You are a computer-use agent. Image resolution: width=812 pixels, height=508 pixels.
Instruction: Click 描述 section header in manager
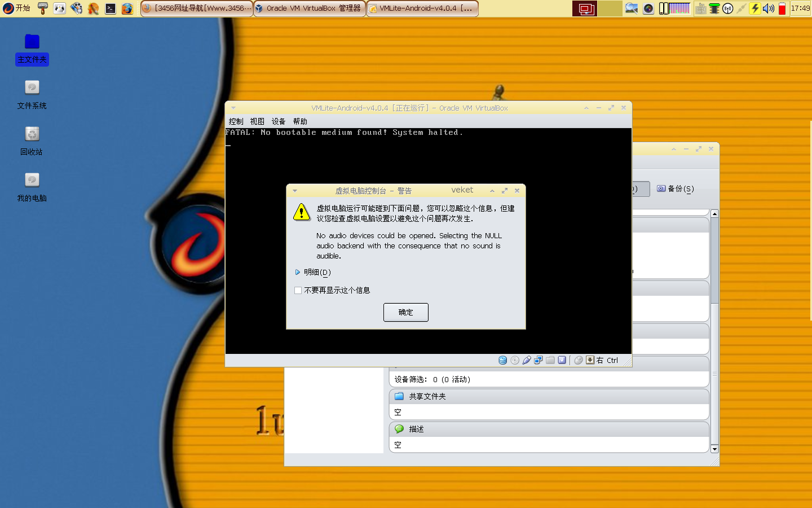(x=549, y=429)
